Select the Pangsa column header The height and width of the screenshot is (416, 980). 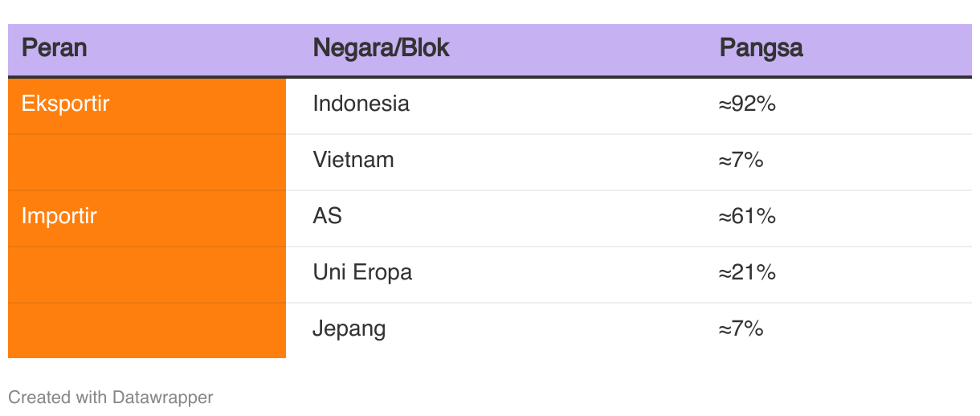[761, 48]
